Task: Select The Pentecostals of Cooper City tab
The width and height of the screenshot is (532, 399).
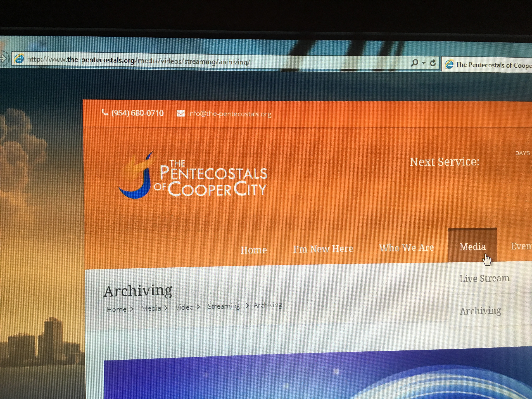Action: click(487, 65)
